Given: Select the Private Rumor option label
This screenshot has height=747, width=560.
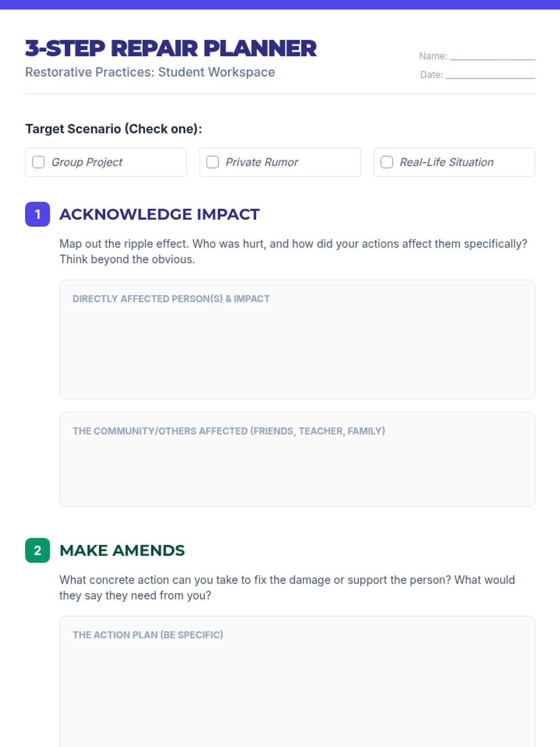Looking at the screenshot, I should tap(262, 162).
